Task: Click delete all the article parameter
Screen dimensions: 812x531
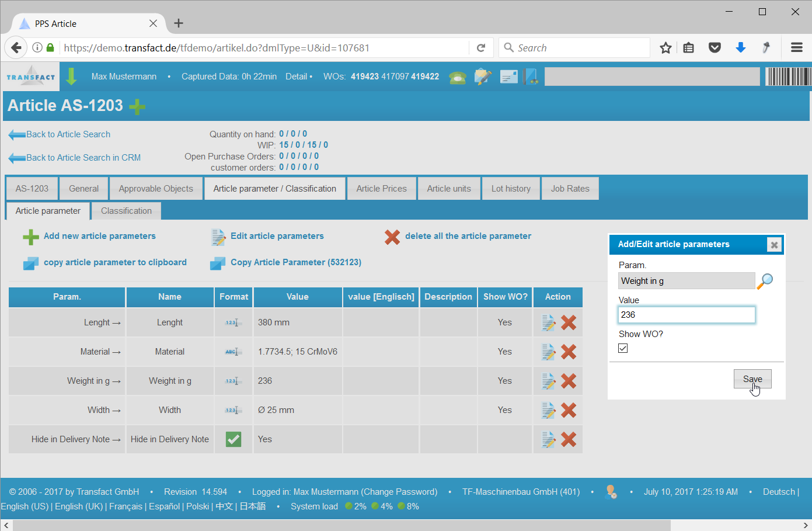Action: pos(468,236)
